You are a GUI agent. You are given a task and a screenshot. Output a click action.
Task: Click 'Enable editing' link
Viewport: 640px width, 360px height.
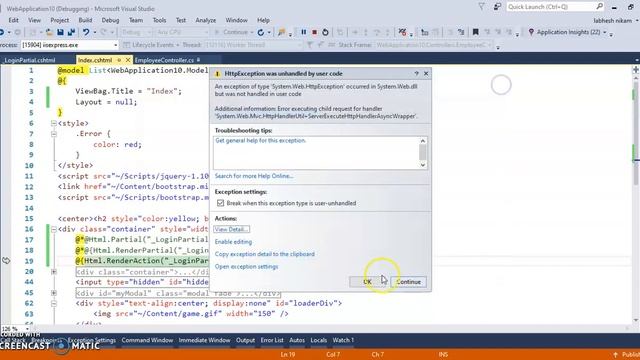click(x=233, y=242)
